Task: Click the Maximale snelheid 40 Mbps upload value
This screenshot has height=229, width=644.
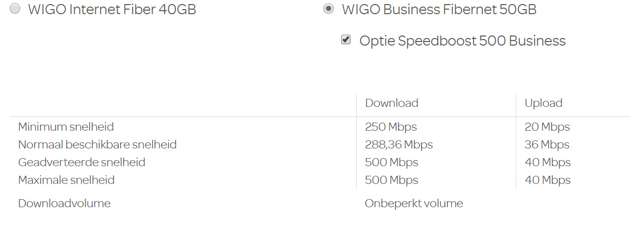Action: [x=548, y=180]
